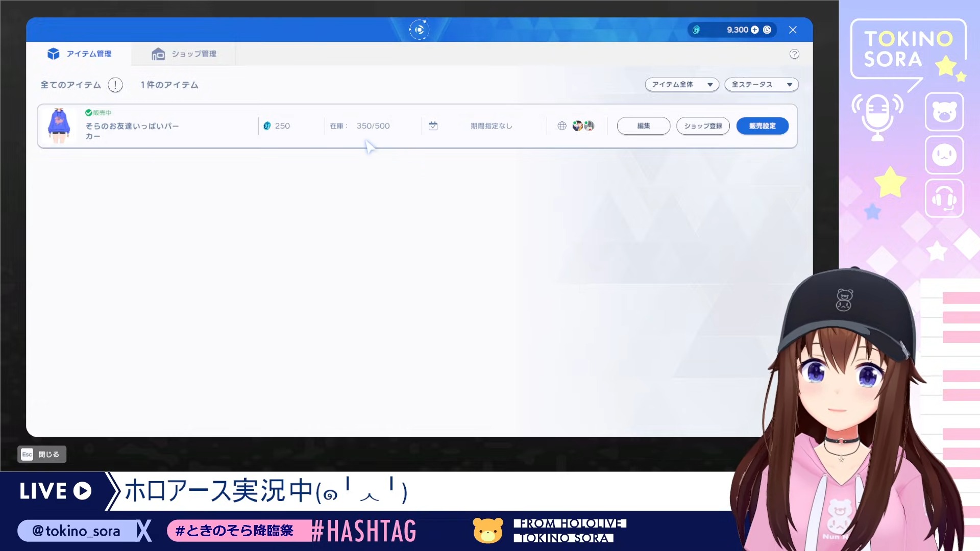
Task: Click the 1件のアイテム count text
Action: tap(169, 85)
